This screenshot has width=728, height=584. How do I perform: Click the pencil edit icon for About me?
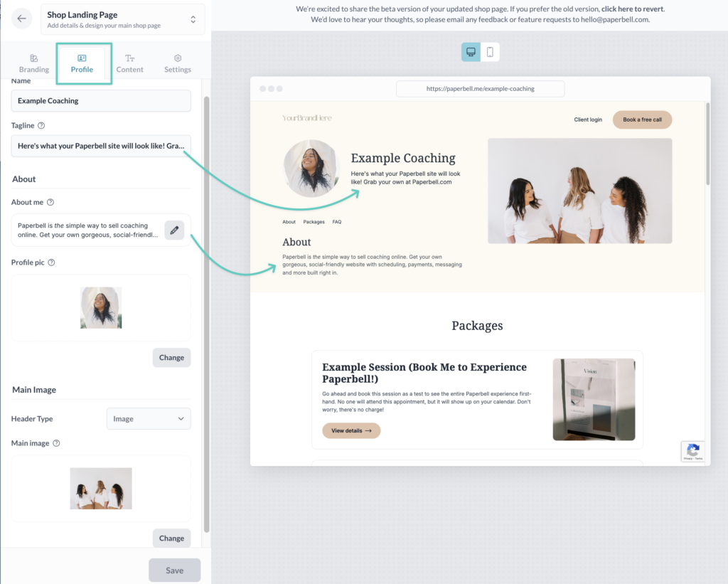point(174,230)
